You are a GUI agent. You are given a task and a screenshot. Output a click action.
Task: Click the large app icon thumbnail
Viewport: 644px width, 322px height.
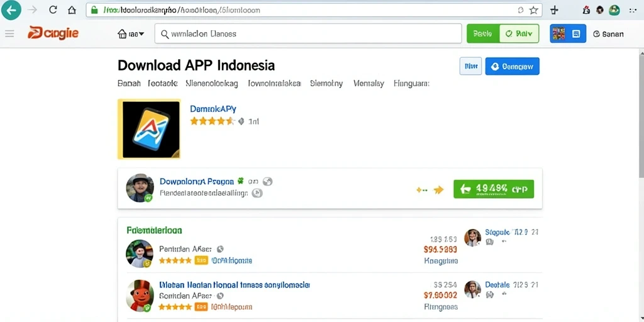[149, 129]
